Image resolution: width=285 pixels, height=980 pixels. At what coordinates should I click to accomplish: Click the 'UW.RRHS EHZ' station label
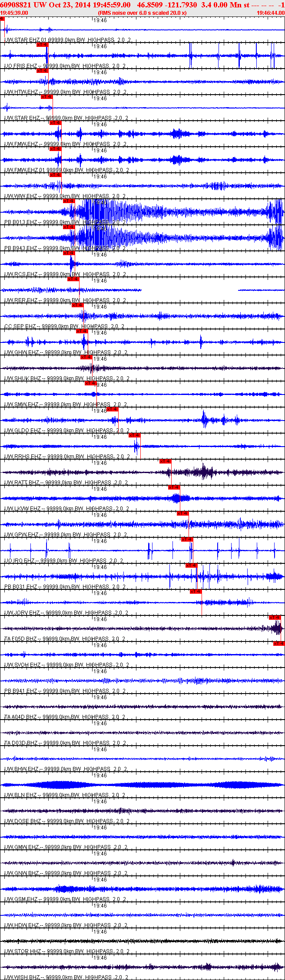pyautogui.click(x=23, y=457)
